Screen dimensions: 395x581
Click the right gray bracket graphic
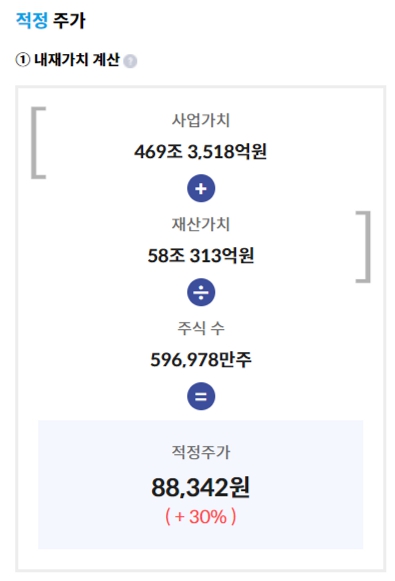pos(363,247)
